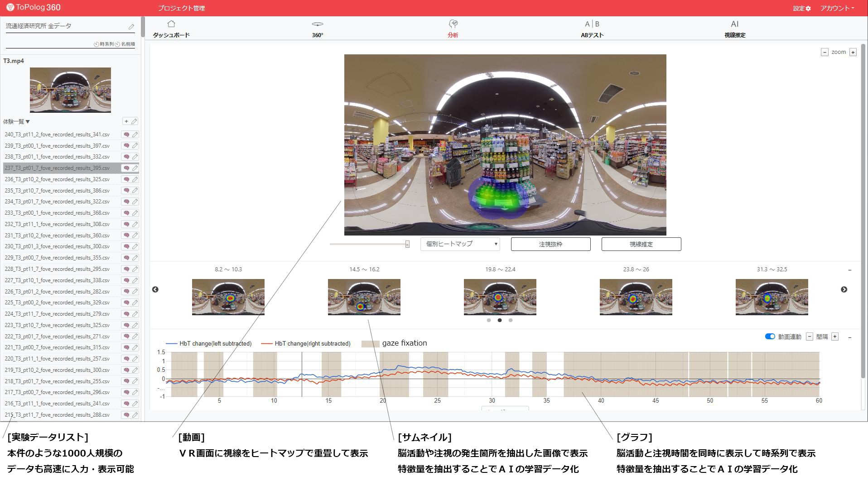Add new experience with plus icon
This screenshot has height=486, width=868.
coord(126,121)
